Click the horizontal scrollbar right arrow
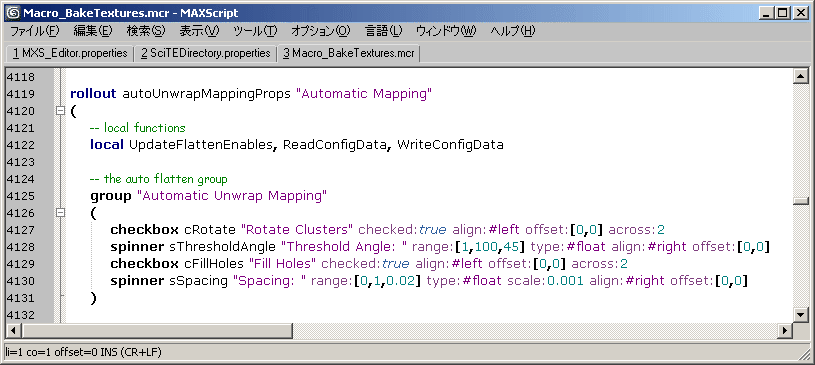Image resolution: width=815 pixels, height=365 pixels. point(785,330)
